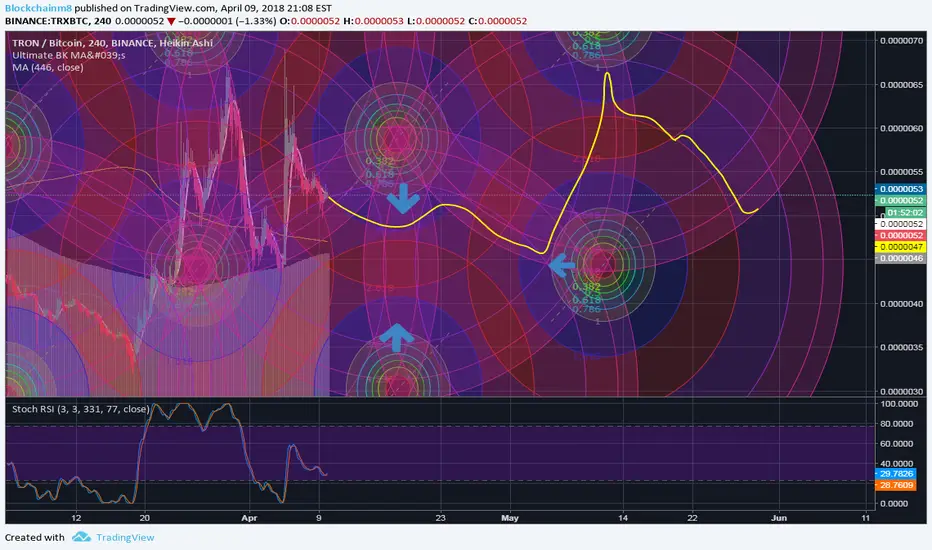Click the 14 date on time axis
This screenshot has height=550, width=932.
pos(623,518)
